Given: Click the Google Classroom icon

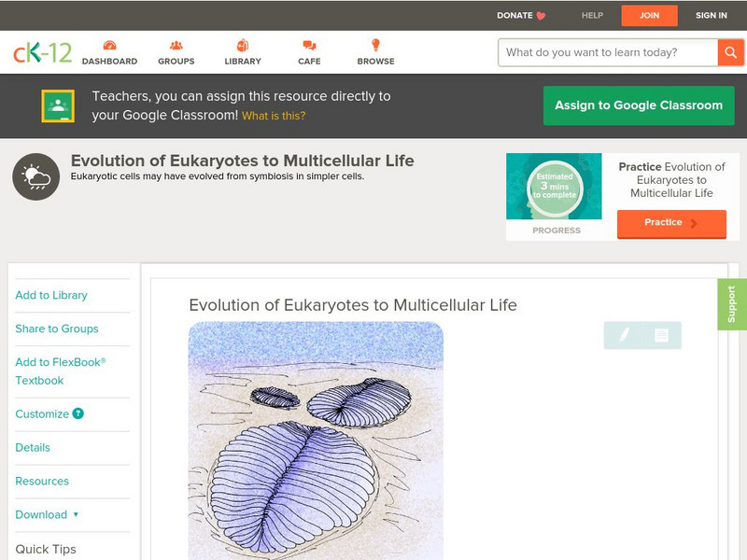Looking at the screenshot, I should coord(58,106).
